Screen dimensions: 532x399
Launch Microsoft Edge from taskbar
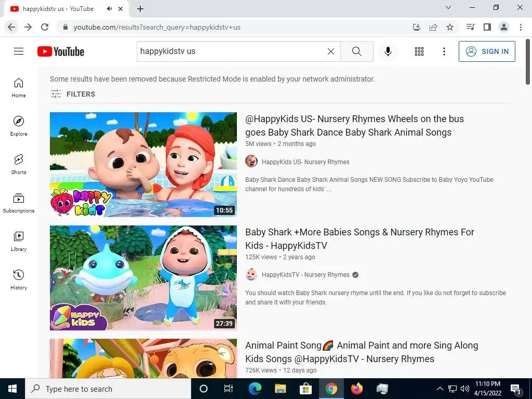(x=255, y=389)
